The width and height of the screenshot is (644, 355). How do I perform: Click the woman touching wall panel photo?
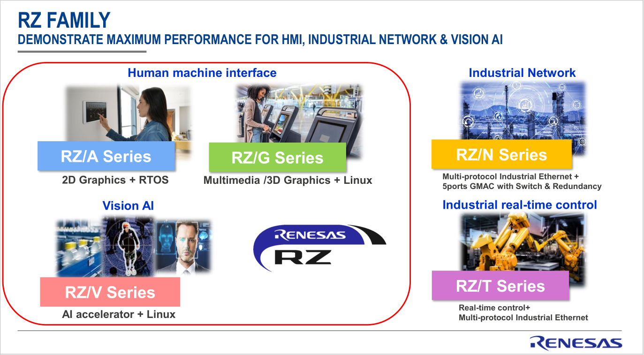click(x=127, y=113)
